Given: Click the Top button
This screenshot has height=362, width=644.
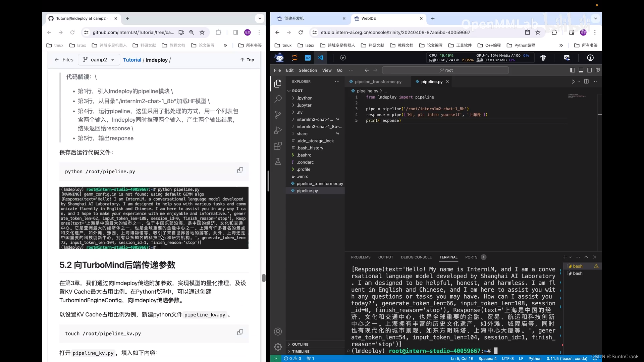Looking at the screenshot, I should [247, 60].
